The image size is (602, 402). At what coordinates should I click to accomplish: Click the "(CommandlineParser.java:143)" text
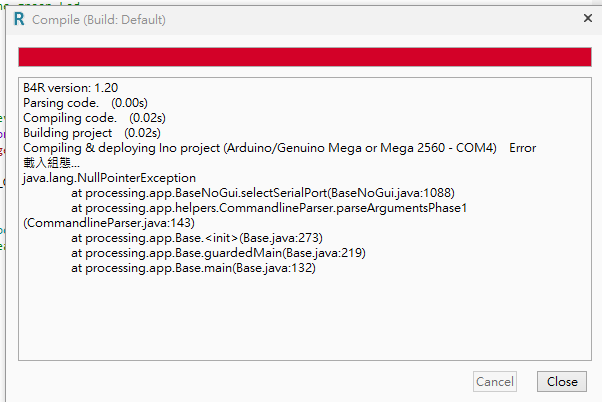coord(108,223)
